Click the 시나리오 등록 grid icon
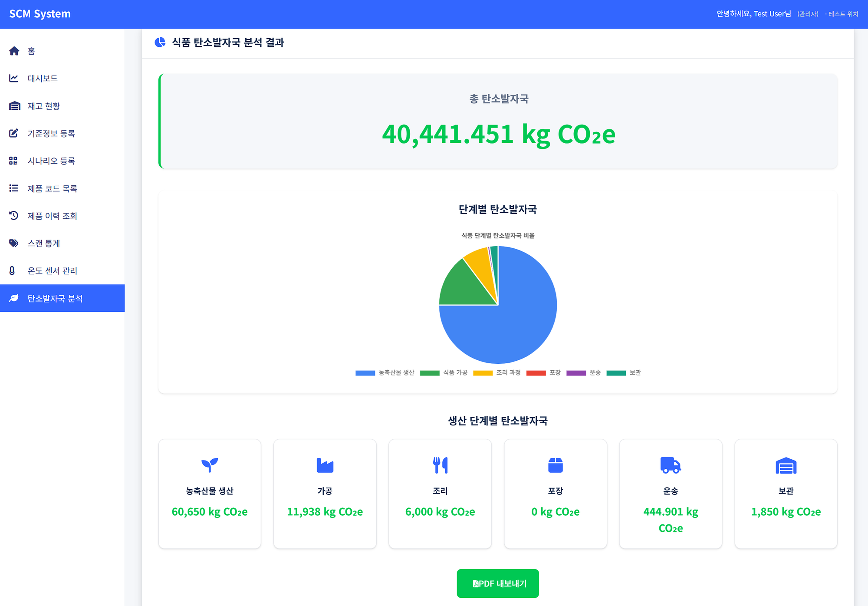 14,161
